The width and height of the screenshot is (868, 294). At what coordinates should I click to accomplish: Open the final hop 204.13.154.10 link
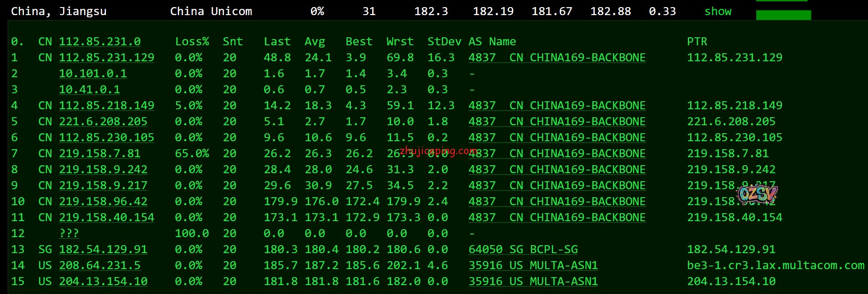(x=103, y=282)
